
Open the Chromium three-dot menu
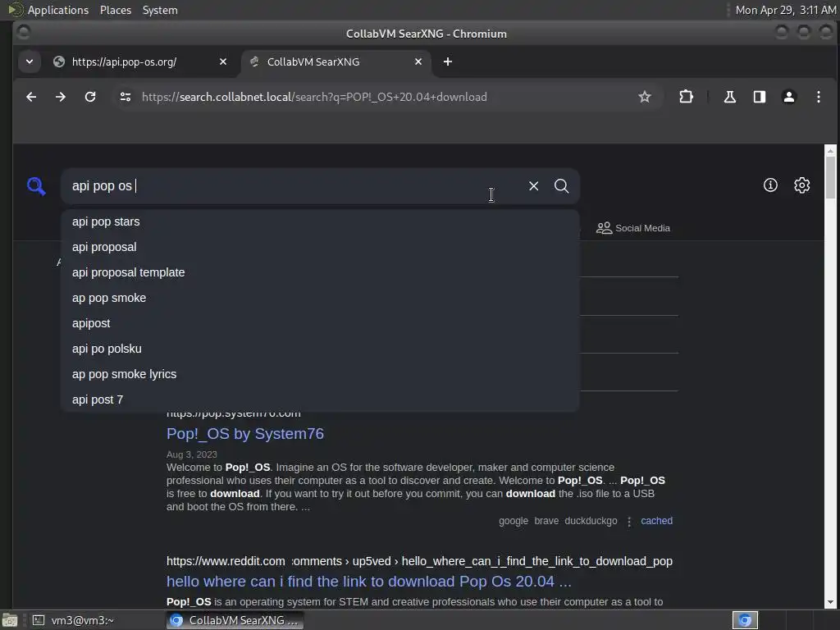click(x=818, y=97)
